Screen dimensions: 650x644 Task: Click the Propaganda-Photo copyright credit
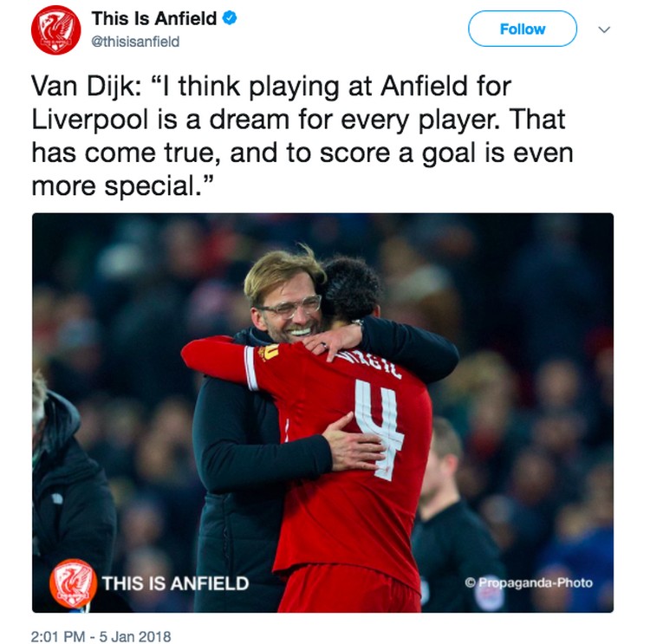tap(529, 582)
